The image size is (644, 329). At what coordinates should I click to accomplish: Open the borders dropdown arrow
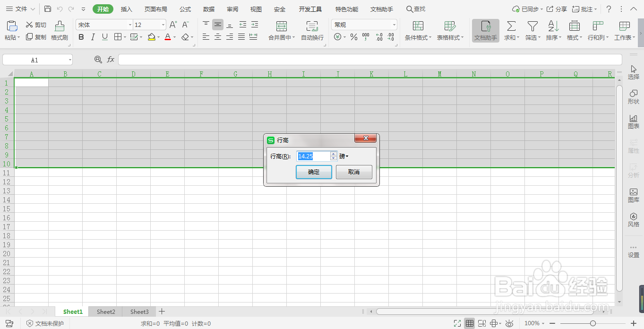(124, 37)
